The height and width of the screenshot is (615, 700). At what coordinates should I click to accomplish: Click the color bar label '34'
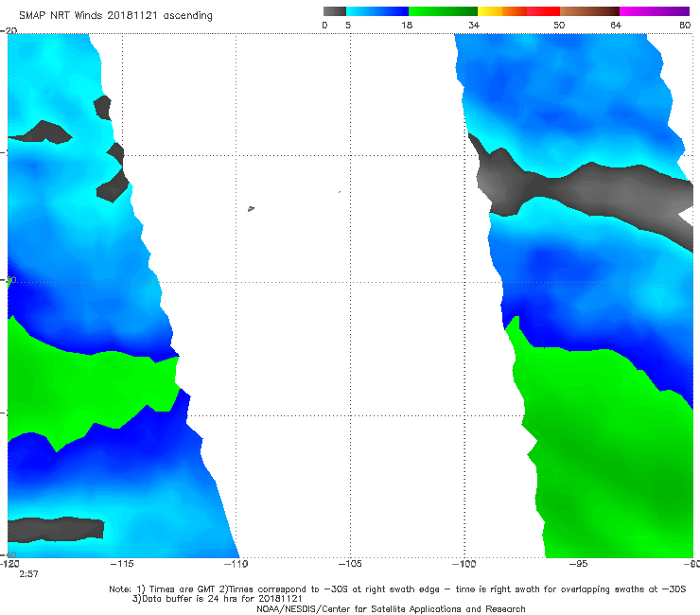[x=474, y=25]
